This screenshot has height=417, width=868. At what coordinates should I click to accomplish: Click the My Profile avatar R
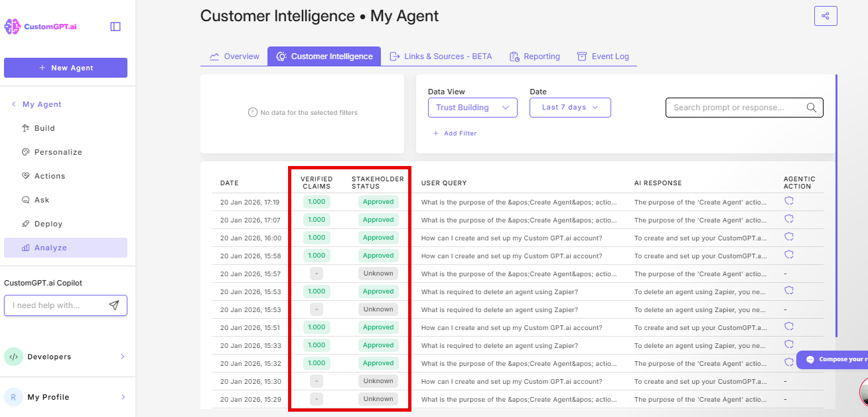tap(13, 397)
